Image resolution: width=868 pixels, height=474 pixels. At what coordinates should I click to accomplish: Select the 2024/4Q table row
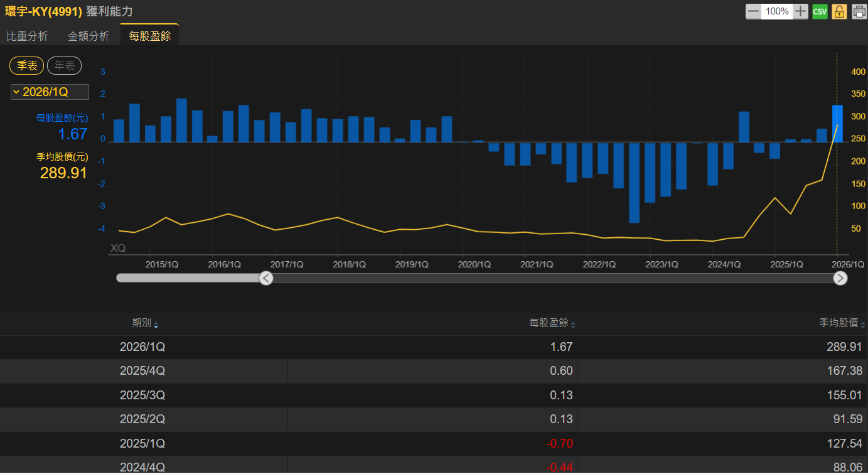(x=434, y=465)
